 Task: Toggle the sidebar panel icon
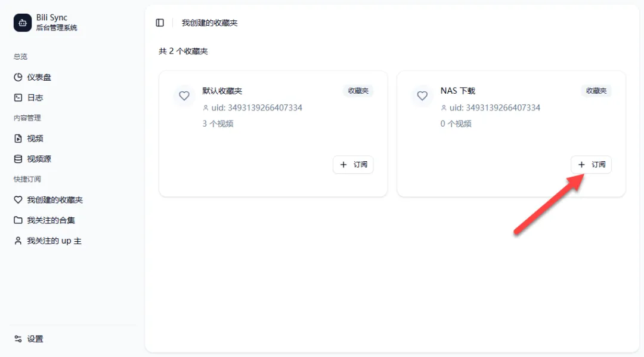pyautogui.click(x=160, y=23)
